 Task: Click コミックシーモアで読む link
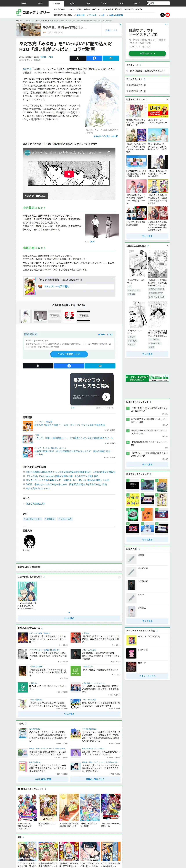tap(56, 286)
